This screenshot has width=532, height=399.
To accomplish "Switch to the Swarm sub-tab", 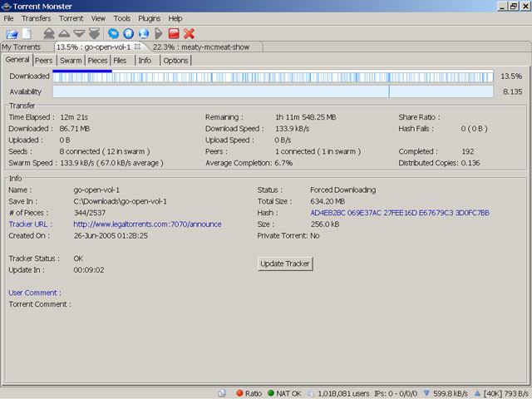I will [x=71, y=61].
